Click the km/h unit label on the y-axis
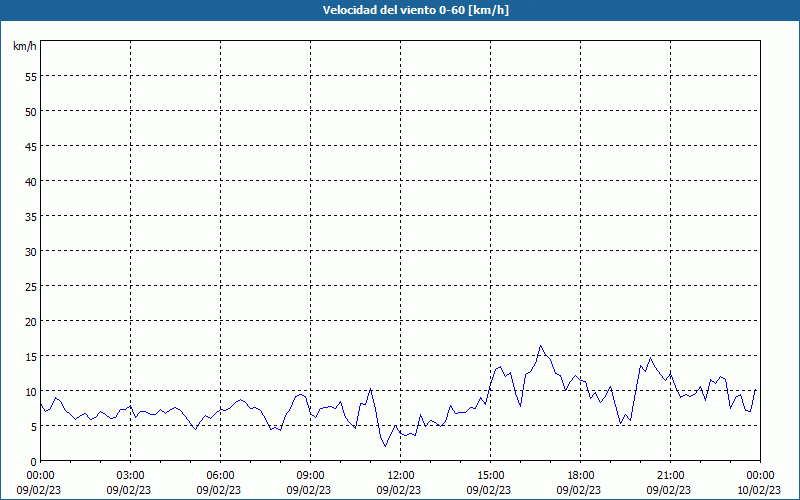 [x=24, y=46]
